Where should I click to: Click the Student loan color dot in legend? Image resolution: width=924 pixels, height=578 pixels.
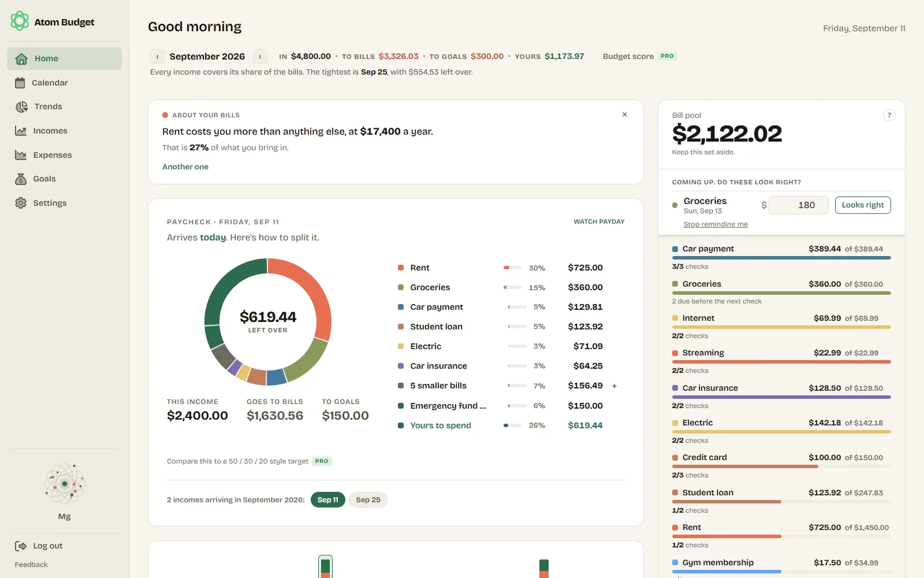pyautogui.click(x=401, y=327)
